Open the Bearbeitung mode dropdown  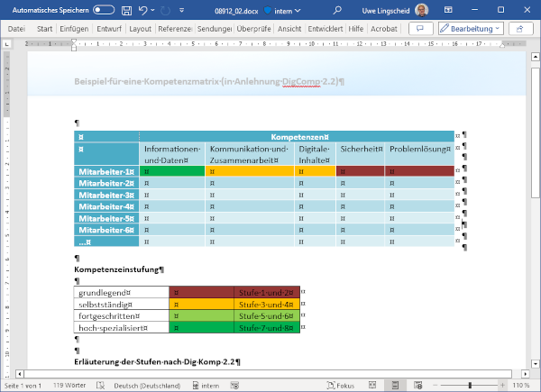coord(469,29)
